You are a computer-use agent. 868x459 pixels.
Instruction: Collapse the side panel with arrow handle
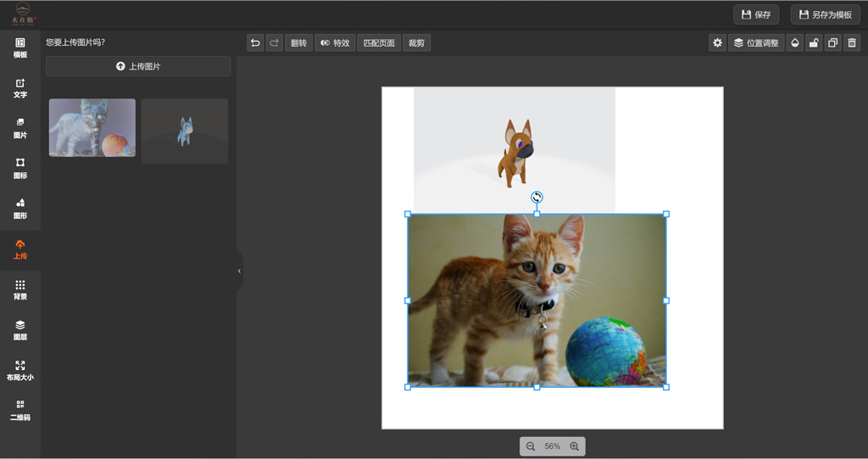(x=239, y=271)
